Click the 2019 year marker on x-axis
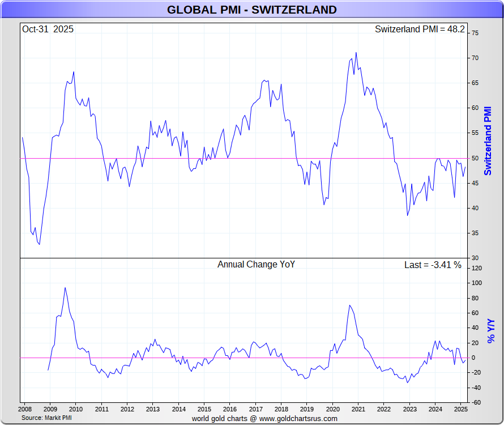This screenshot has height=425, width=504. click(306, 409)
